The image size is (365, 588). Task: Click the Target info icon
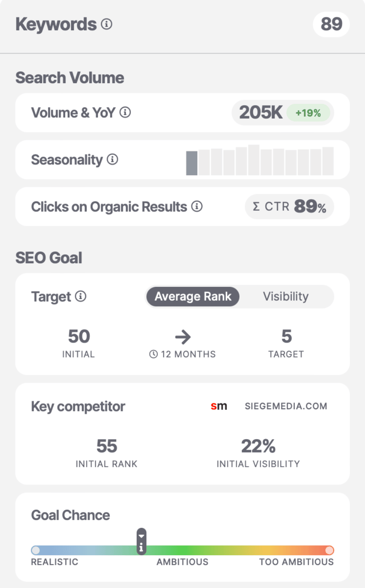(x=81, y=297)
